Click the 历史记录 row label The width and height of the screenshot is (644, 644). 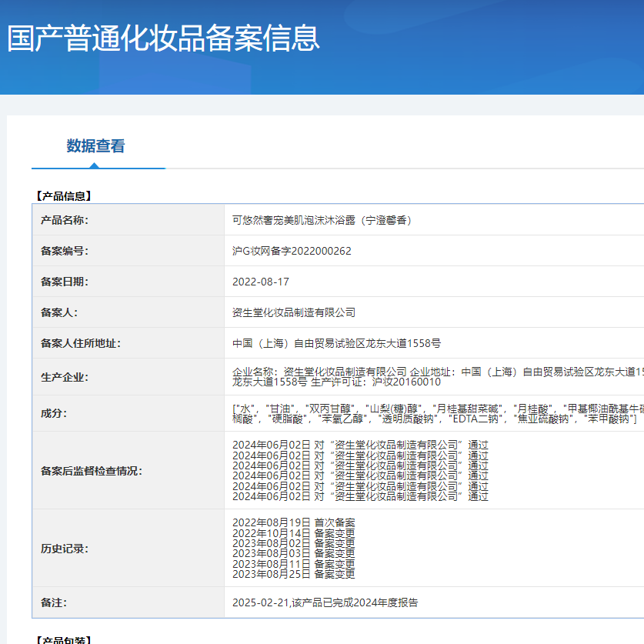point(65,549)
